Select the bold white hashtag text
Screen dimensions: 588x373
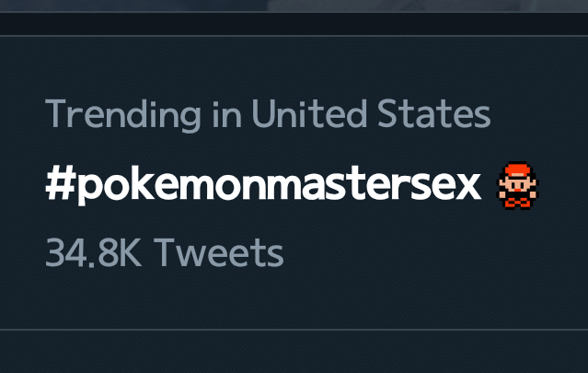coord(263,187)
